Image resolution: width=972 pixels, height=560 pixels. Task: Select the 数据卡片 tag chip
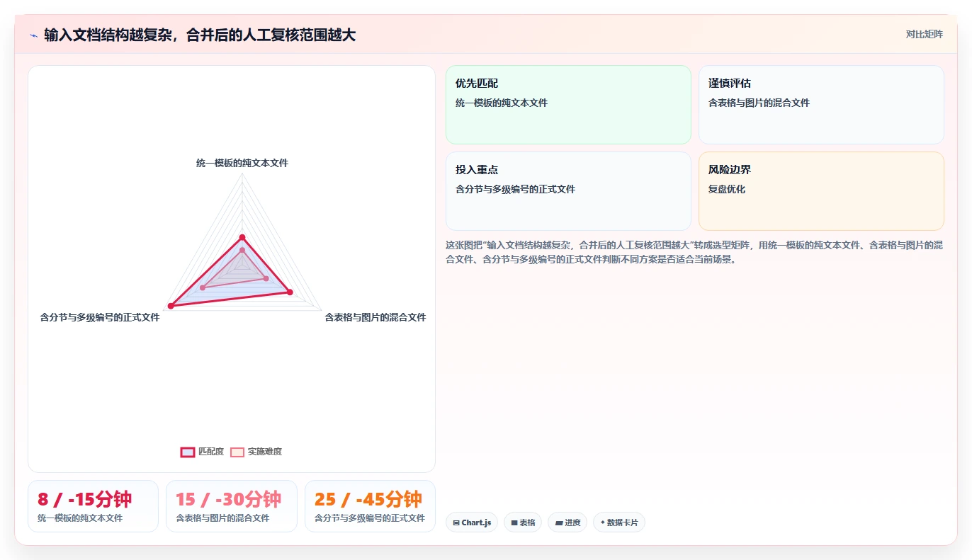tap(619, 522)
